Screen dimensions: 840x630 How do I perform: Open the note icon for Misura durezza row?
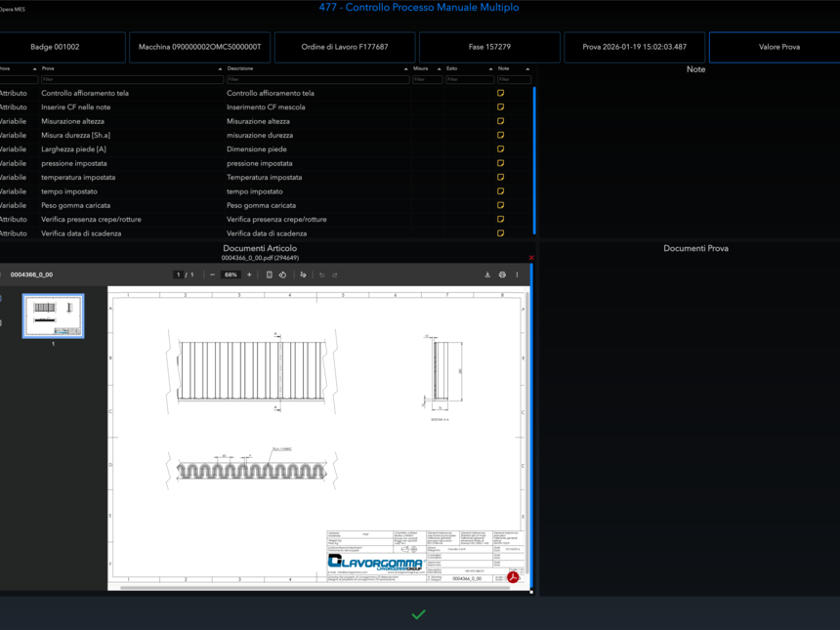[x=501, y=136]
